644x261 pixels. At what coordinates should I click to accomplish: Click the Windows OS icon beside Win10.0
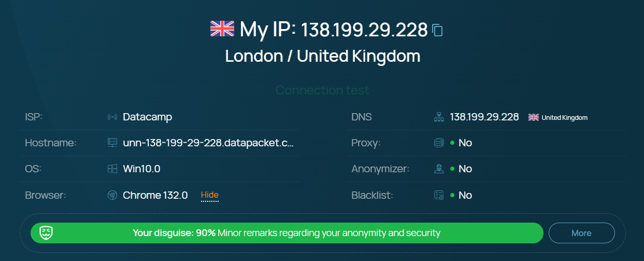[x=112, y=169]
